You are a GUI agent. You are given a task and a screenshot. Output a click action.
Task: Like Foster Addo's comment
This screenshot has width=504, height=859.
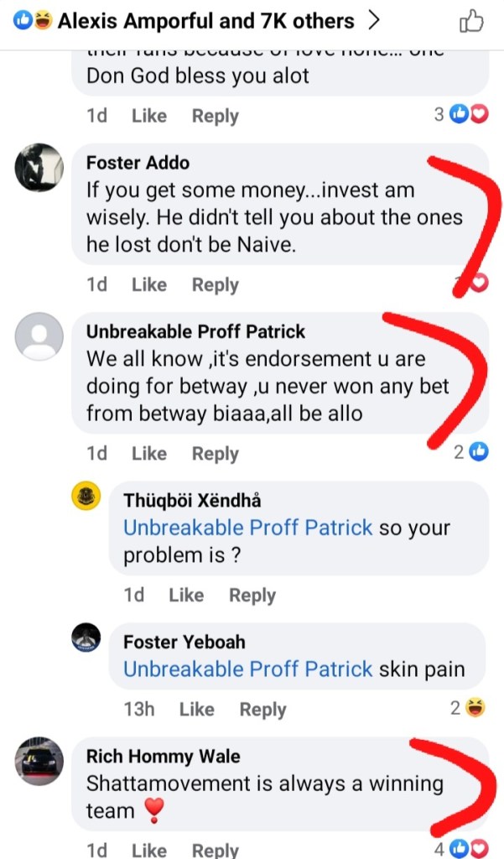[149, 284]
